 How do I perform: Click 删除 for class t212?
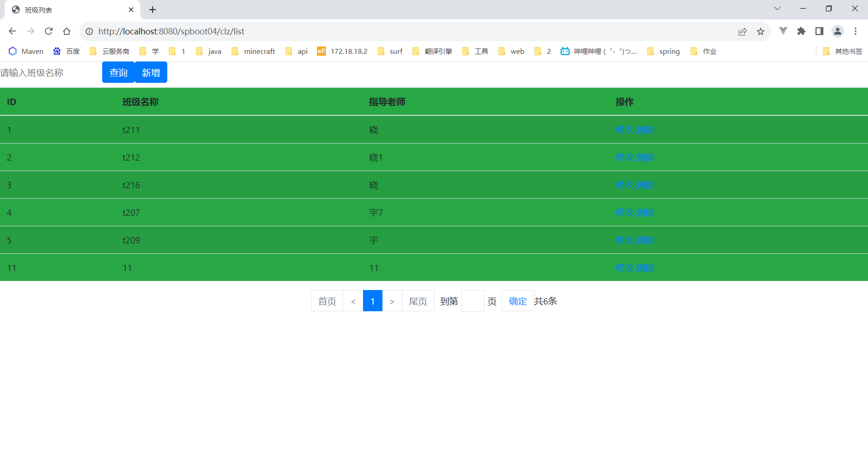(x=645, y=157)
